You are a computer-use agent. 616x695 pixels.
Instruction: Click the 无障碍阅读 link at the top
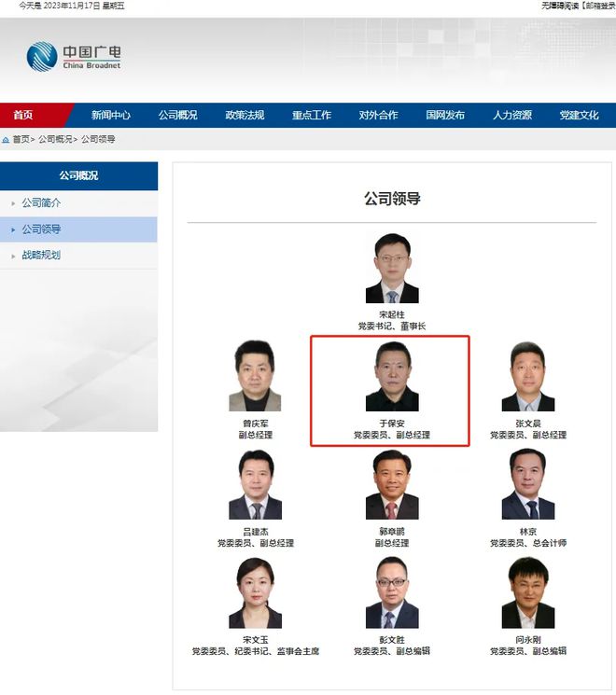pos(560,6)
